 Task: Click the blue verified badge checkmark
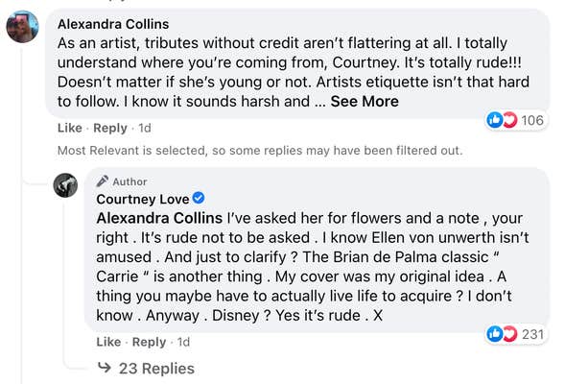[x=199, y=199]
